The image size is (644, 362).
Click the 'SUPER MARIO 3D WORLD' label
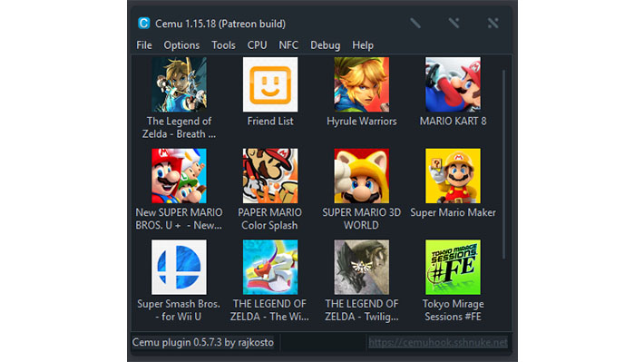[x=361, y=219]
